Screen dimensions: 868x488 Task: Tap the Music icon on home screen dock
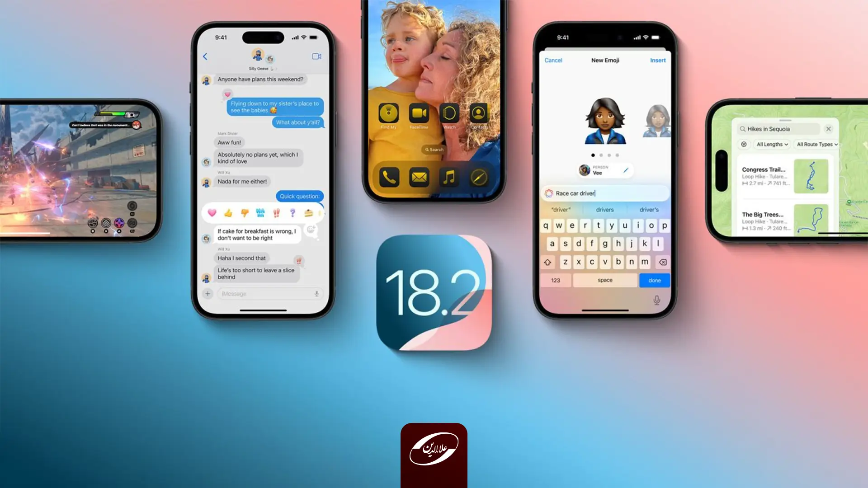coord(449,178)
